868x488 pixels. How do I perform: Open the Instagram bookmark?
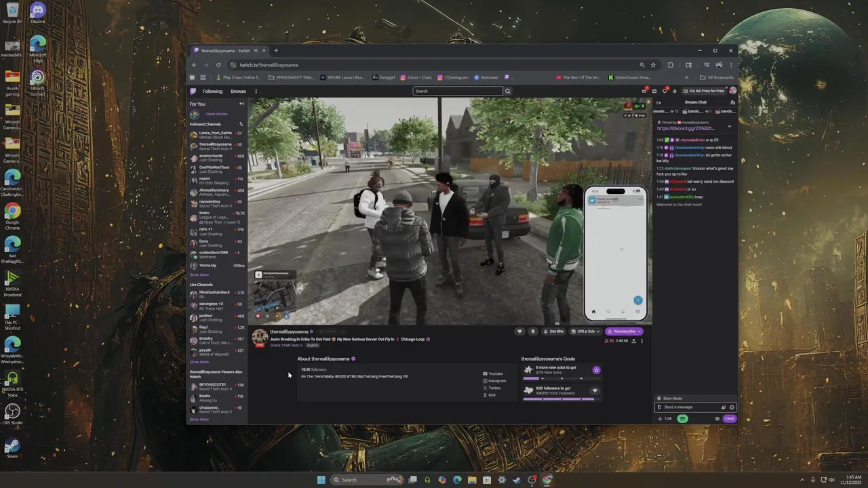(x=453, y=77)
